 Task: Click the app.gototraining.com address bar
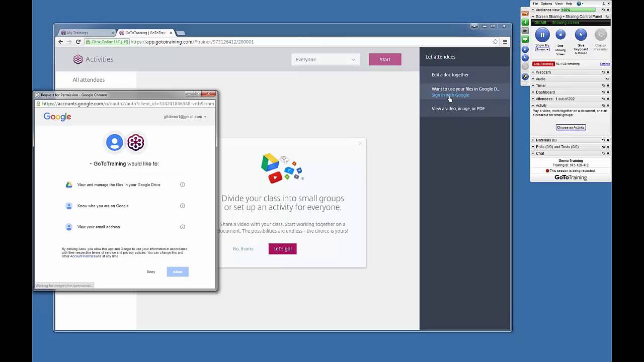tap(292, 42)
